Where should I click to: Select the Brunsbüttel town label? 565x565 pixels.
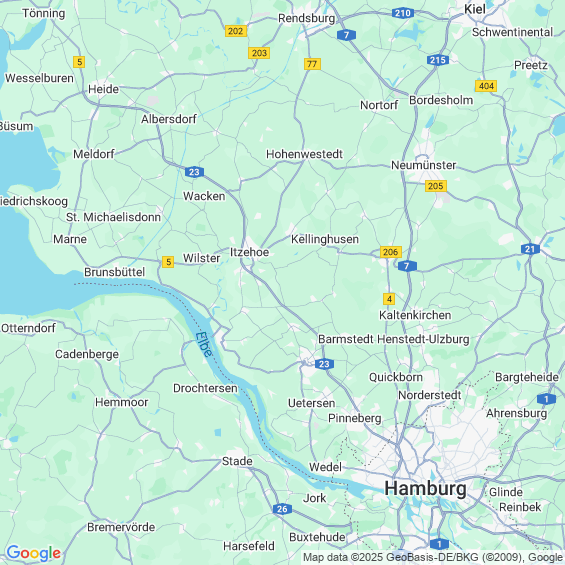(x=115, y=272)
